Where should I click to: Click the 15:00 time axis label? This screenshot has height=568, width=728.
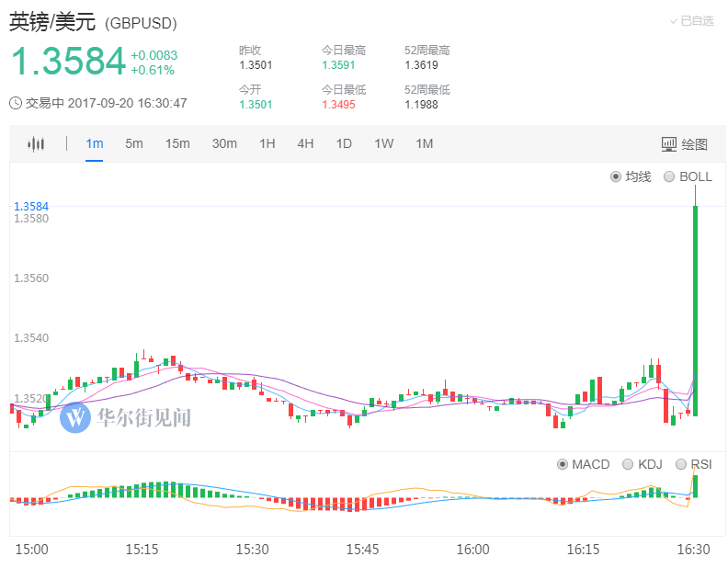pyautogui.click(x=31, y=550)
